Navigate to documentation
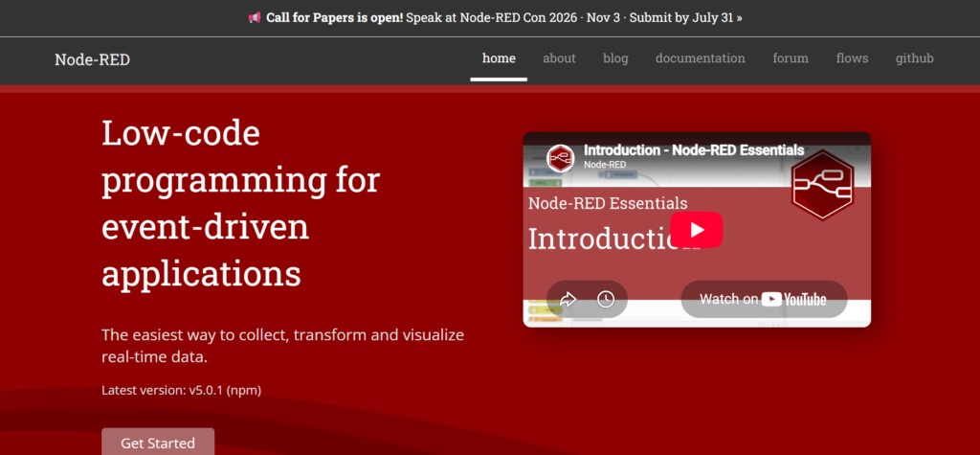The height and width of the screenshot is (455, 980). (700, 58)
